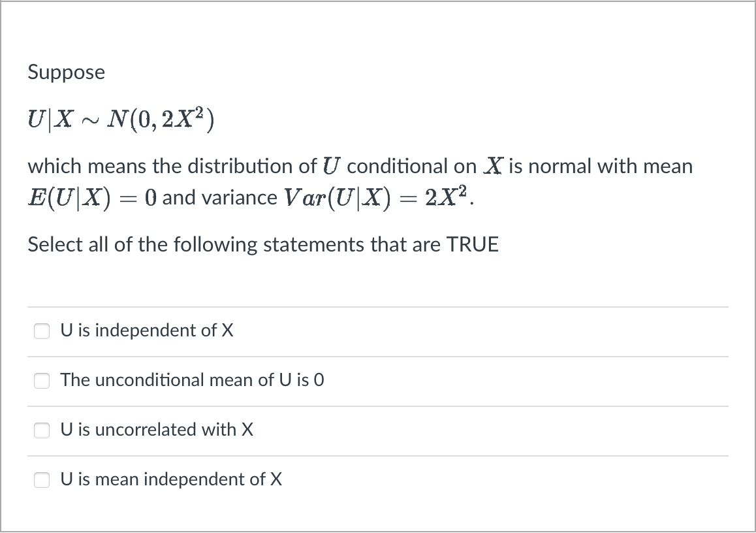The width and height of the screenshot is (756, 533).
Task: Click the 'Select all of the following' instruction
Action: coord(263,245)
